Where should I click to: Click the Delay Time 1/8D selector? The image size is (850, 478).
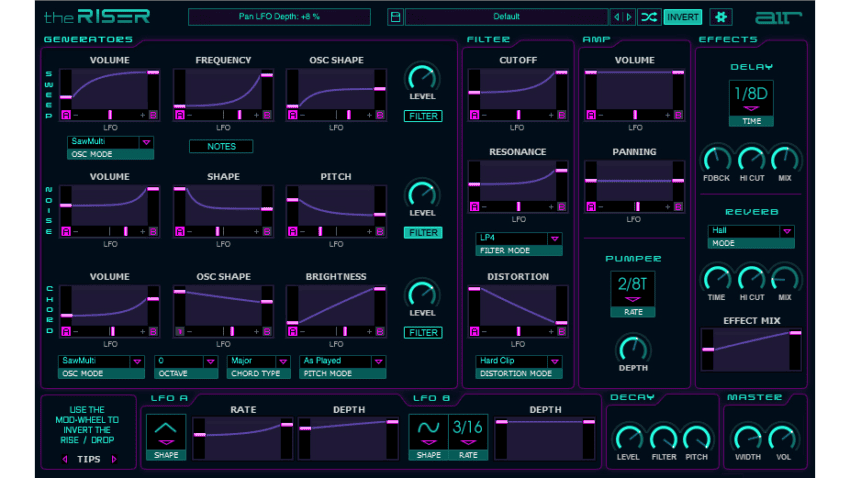(x=750, y=98)
